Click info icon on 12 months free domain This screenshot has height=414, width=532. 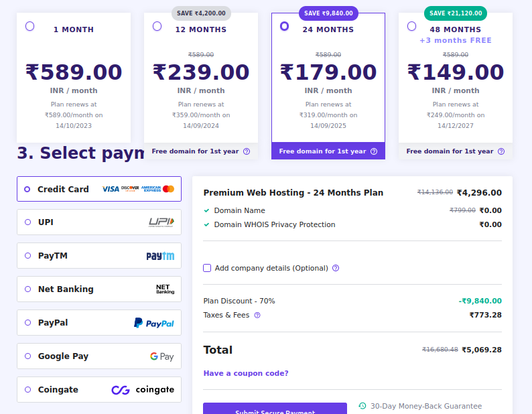pos(247,151)
